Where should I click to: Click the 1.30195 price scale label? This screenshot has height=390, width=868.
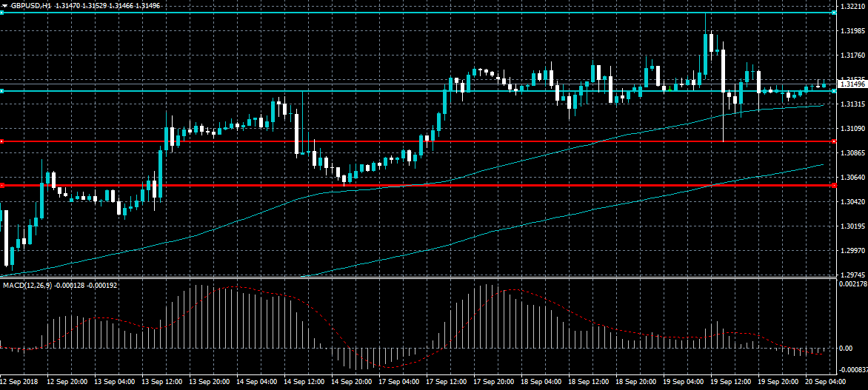852,226
